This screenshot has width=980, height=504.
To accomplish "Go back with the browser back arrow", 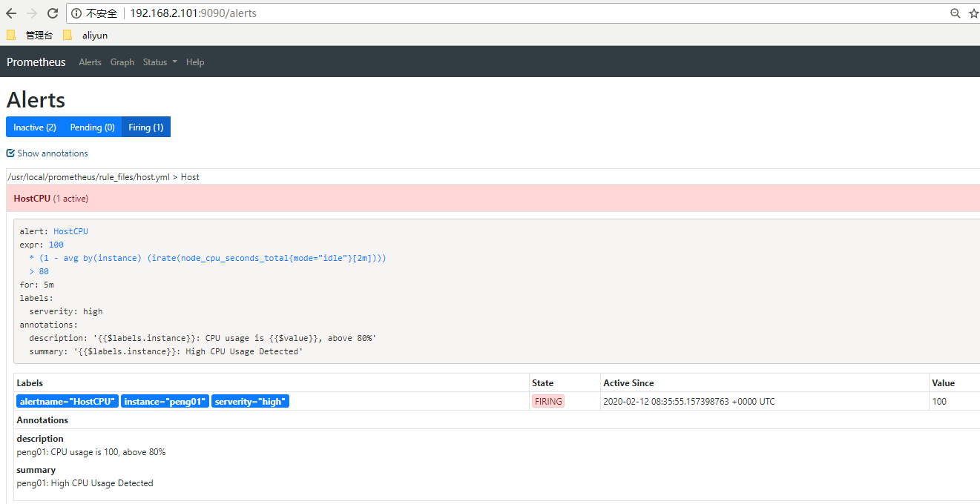I will pyautogui.click(x=11, y=13).
